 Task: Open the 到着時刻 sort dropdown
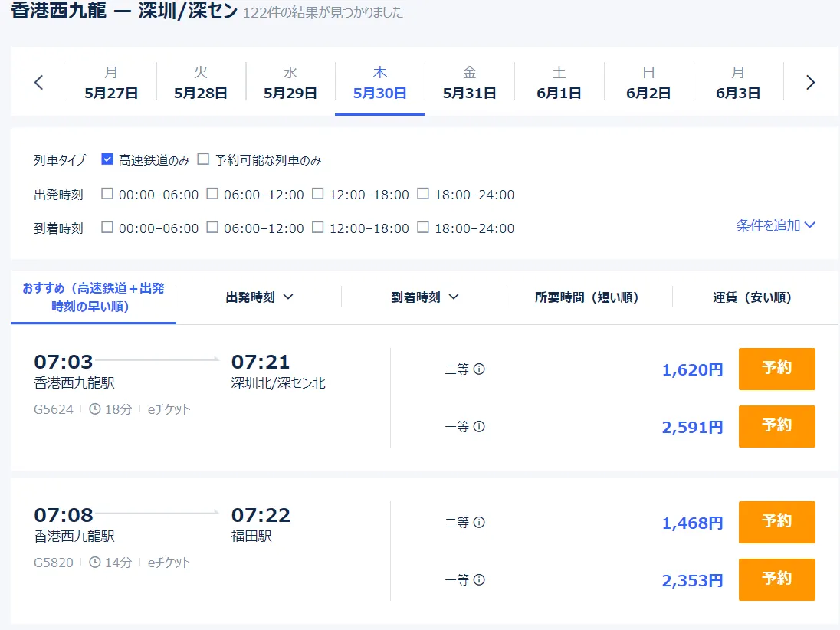[425, 297]
